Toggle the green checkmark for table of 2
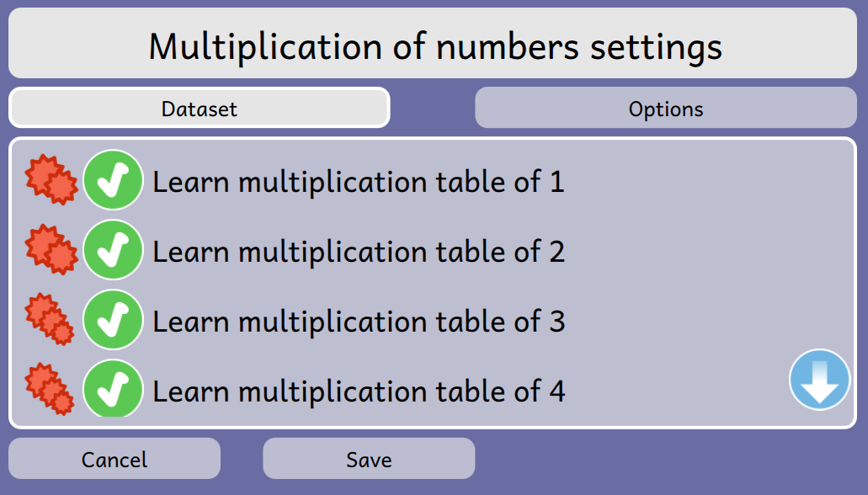 coord(113,250)
